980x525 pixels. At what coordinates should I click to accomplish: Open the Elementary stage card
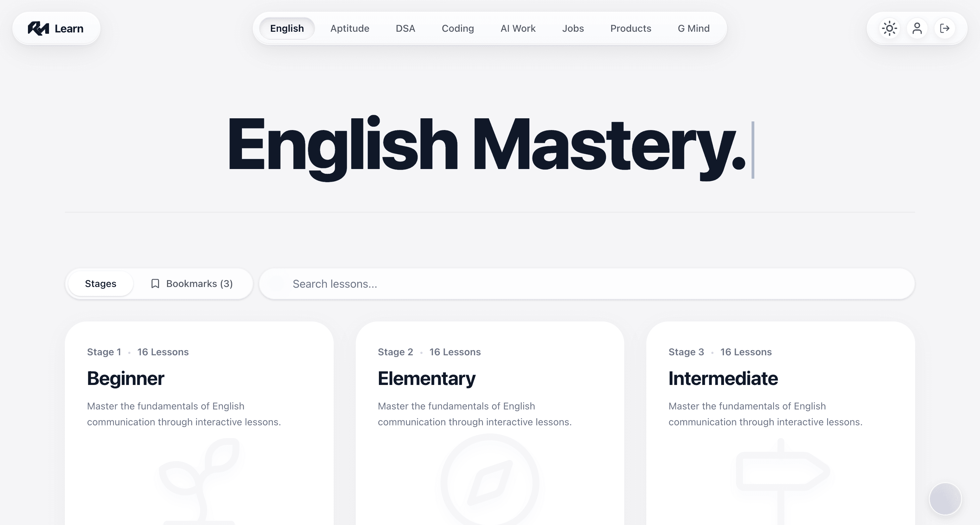[490, 423]
